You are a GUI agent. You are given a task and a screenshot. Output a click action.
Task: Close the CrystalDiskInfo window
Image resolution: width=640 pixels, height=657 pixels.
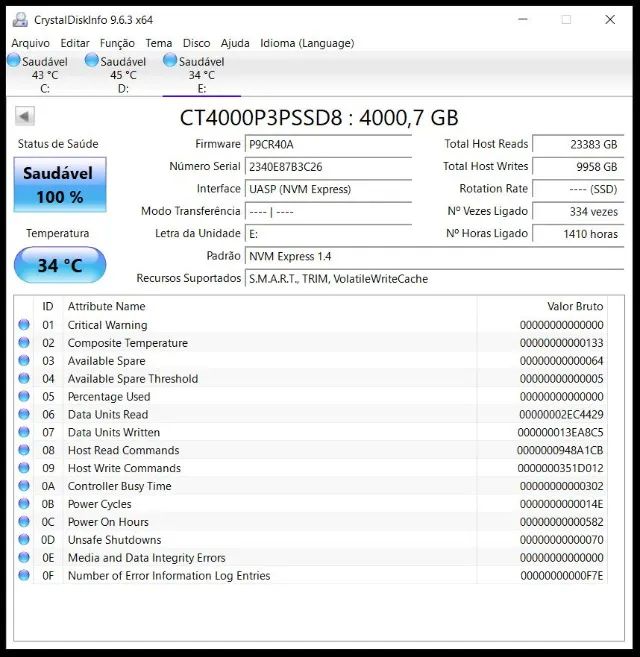610,19
